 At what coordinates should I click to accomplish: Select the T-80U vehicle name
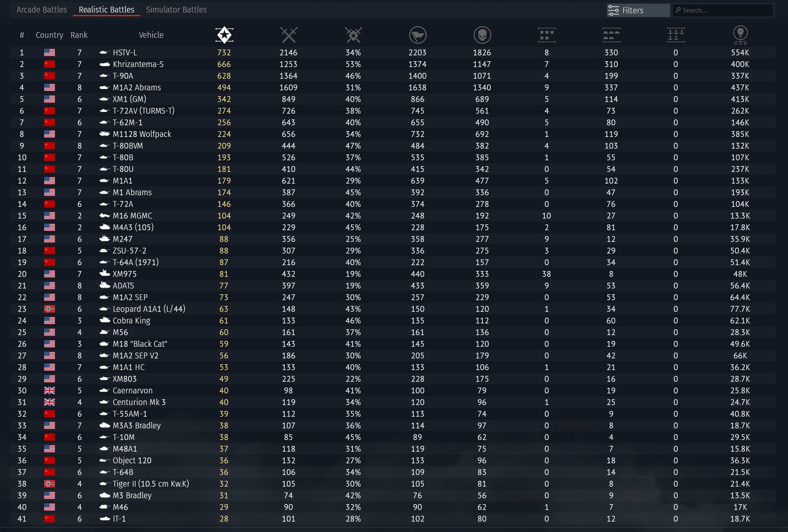(x=123, y=169)
